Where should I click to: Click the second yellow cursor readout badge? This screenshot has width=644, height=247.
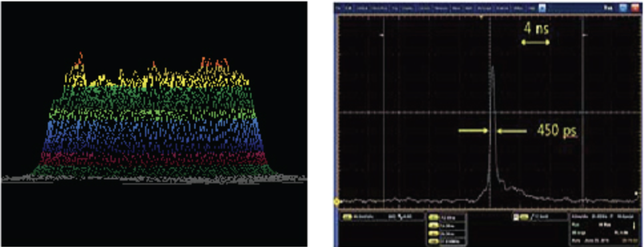point(434,225)
